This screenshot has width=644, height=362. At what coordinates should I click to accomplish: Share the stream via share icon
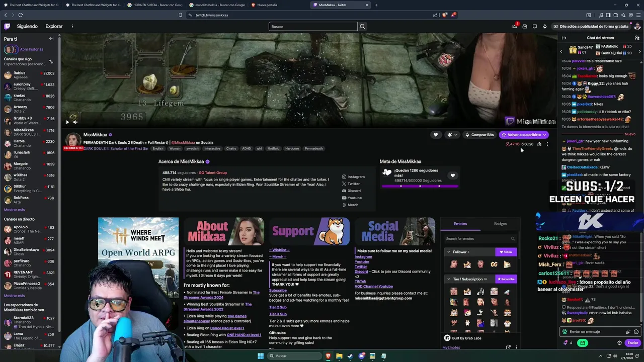[539, 144]
